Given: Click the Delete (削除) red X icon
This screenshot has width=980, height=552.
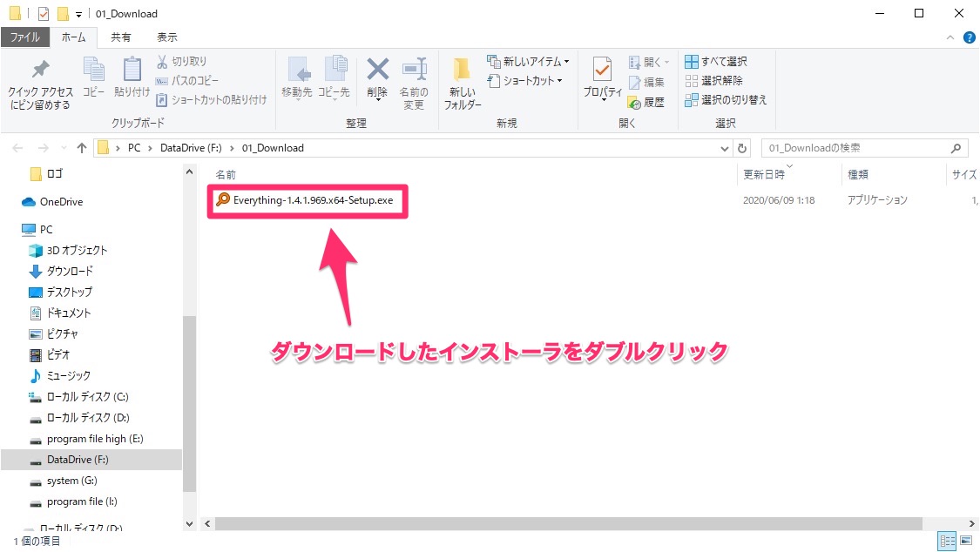Looking at the screenshot, I should [x=377, y=71].
